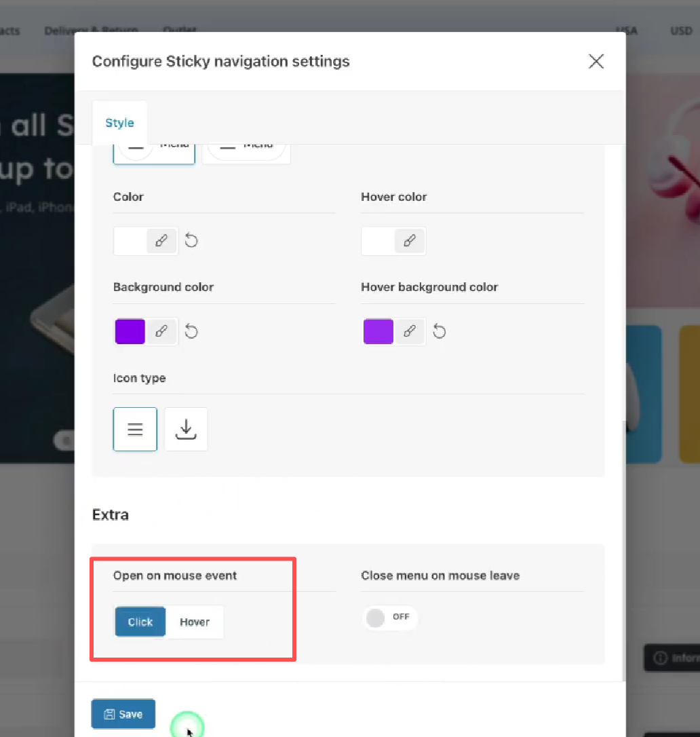Set open on mouse event to Hover
Viewport: 700px width, 737px height.
tap(195, 622)
